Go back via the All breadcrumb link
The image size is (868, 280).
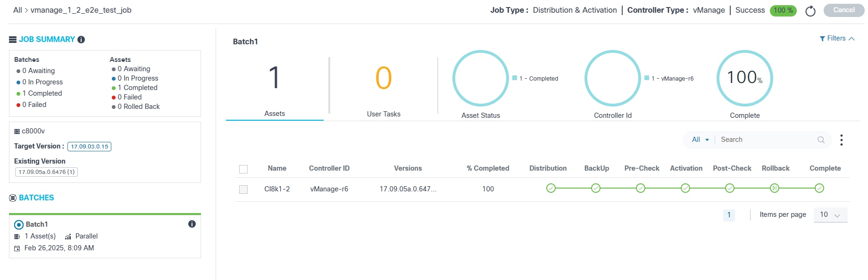pyautogui.click(x=17, y=10)
